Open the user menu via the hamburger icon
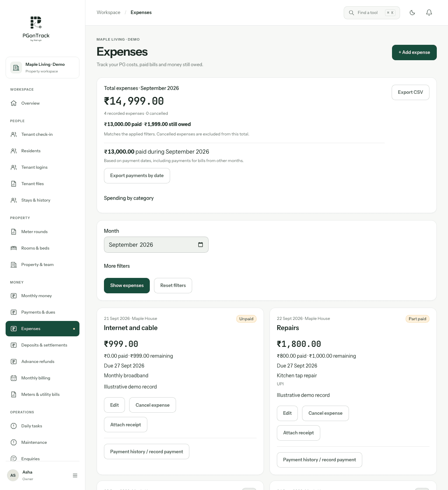The width and height of the screenshot is (448, 490). tap(75, 475)
